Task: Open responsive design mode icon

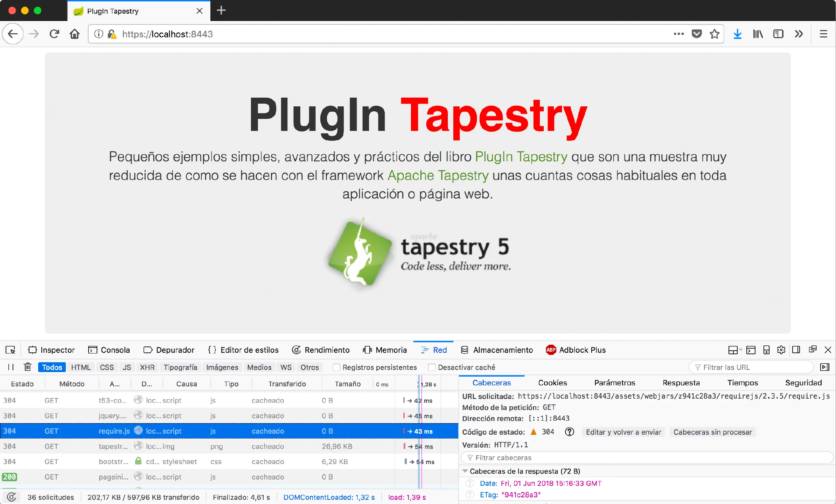Action: 766,350
